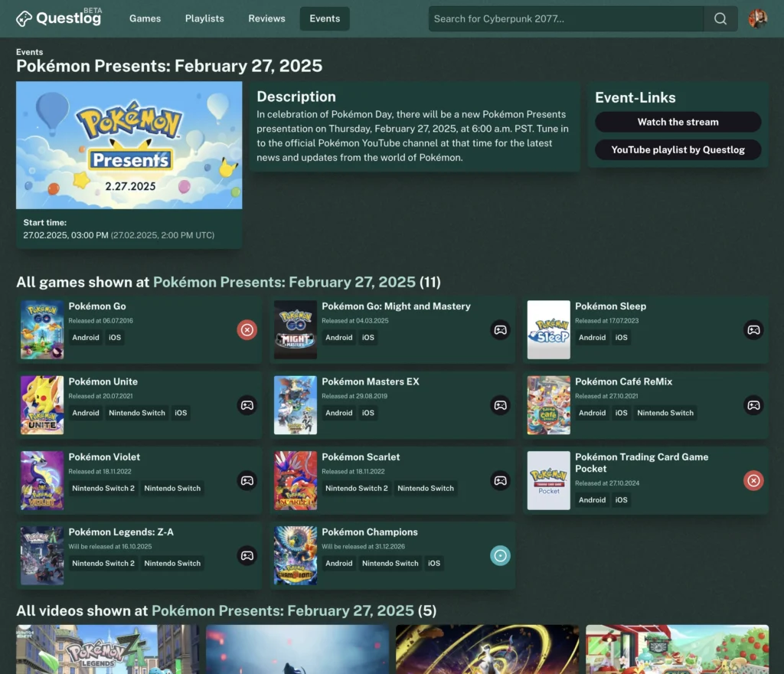Open the Games nav item
Screen dimensions: 784x674
(145, 18)
